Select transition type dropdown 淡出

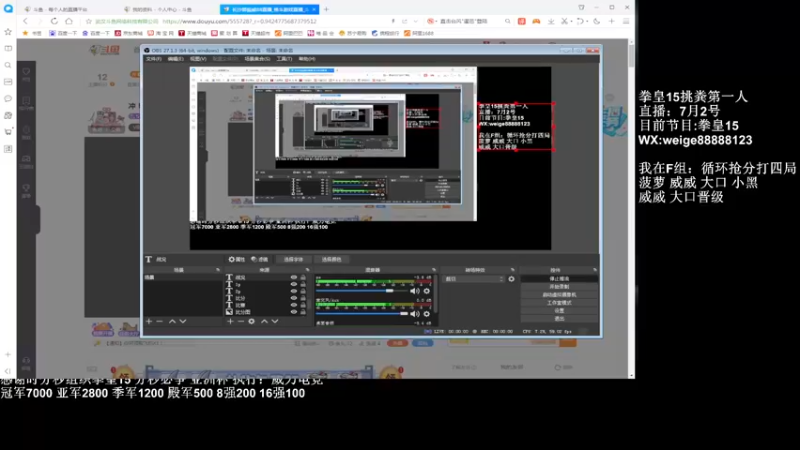pos(474,279)
